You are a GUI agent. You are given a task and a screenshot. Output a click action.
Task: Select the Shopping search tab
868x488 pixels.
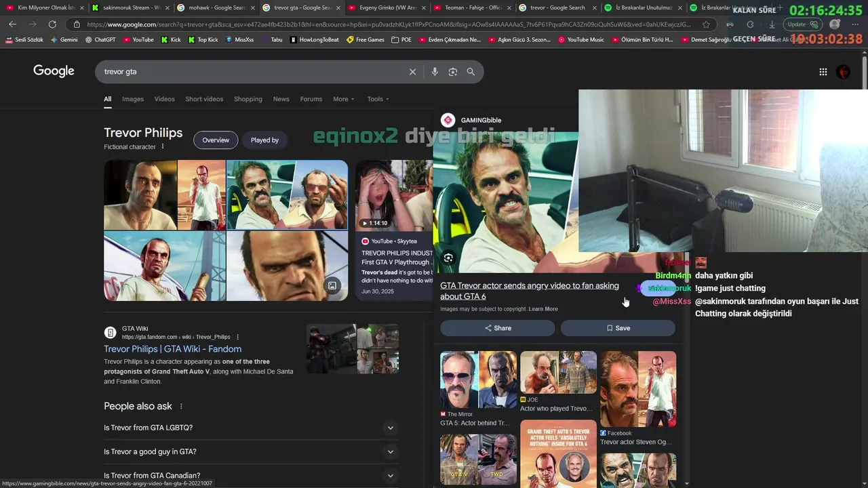(248, 99)
